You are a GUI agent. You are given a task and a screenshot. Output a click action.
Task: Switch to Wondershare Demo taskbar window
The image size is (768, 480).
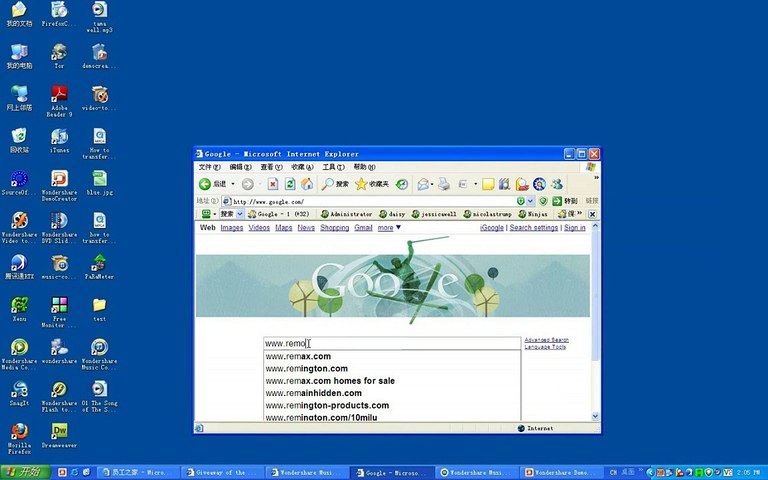(x=560, y=473)
